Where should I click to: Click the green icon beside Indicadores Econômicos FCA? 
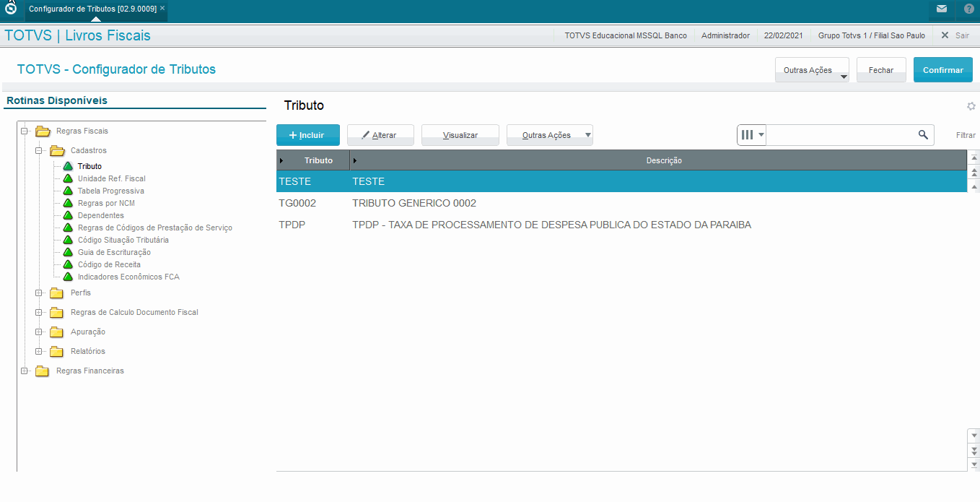[68, 277]
